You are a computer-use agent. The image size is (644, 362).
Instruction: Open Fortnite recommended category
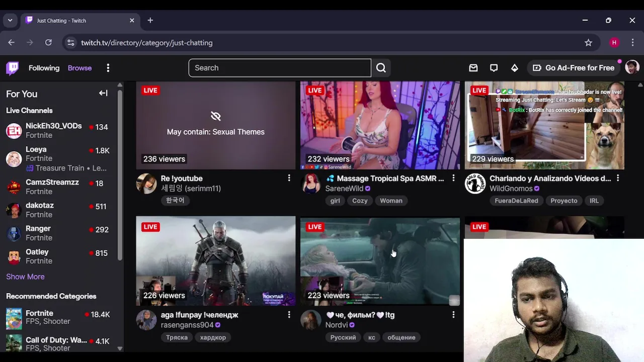pyautogui.click(x=60, y=317)
